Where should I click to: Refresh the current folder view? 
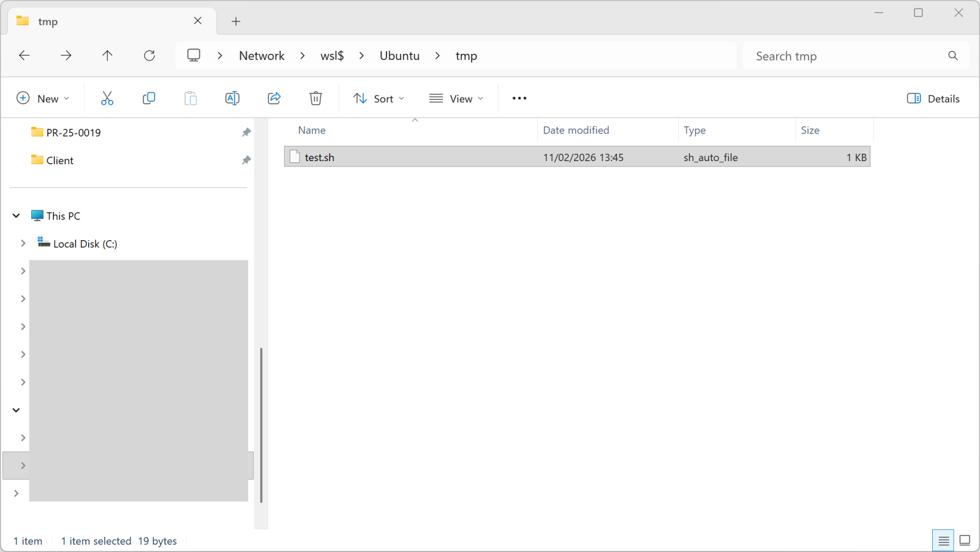coord(149,56)
